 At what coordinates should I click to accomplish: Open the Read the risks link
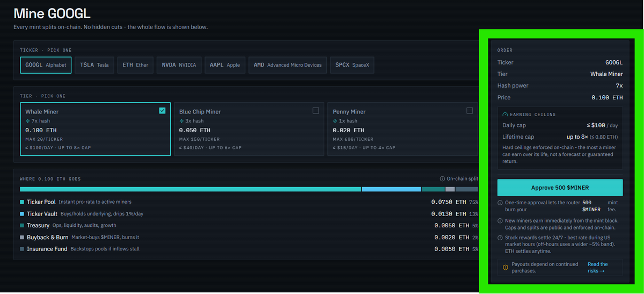pos(597,268)
